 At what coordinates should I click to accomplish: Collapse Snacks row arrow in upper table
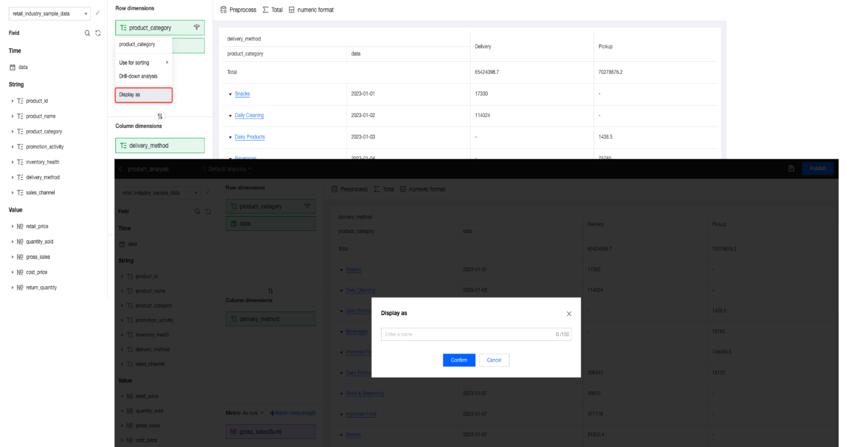[230, 94]
